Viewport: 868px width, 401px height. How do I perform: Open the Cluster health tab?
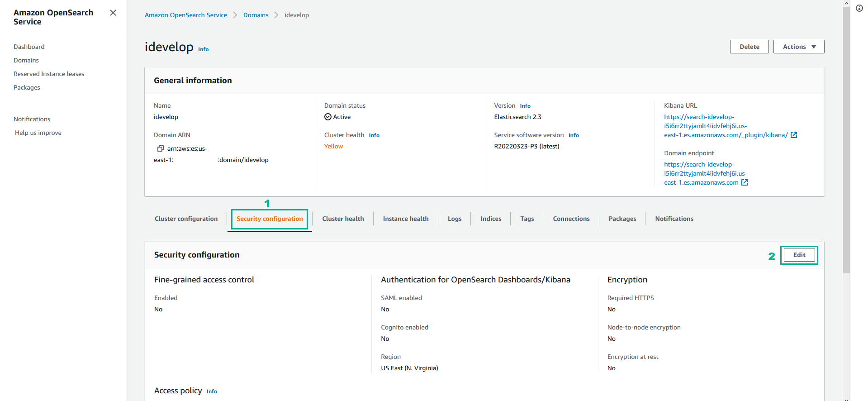point(343,219)
